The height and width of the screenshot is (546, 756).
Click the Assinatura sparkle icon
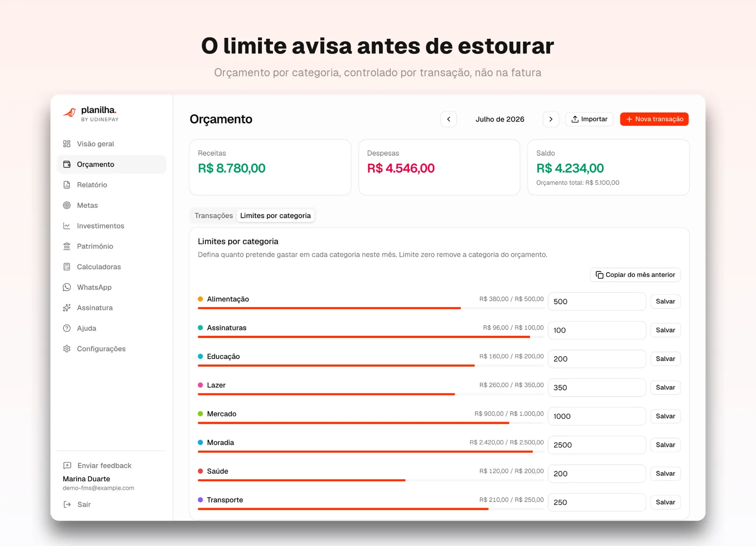[67, 308]
